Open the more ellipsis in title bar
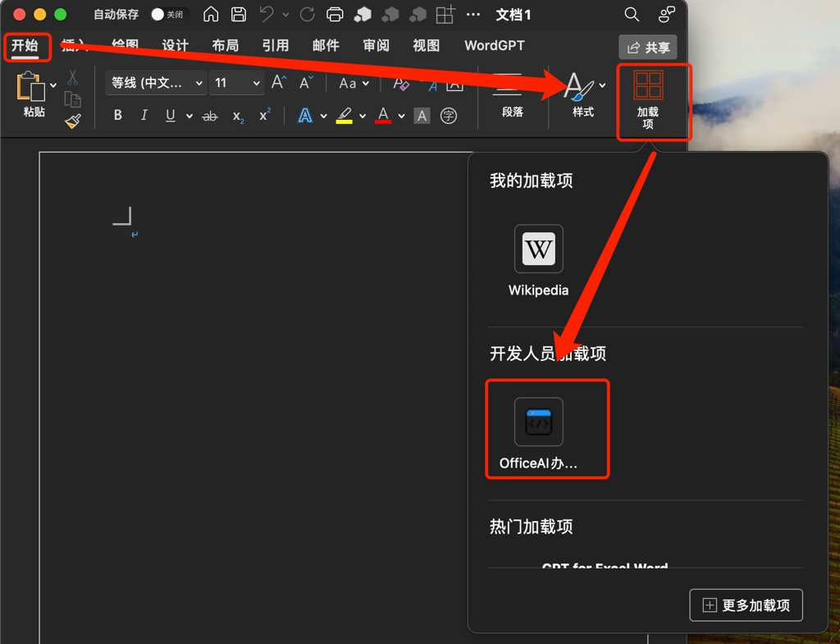The height and width of the screenshot is (644, 840). point(473,15)
